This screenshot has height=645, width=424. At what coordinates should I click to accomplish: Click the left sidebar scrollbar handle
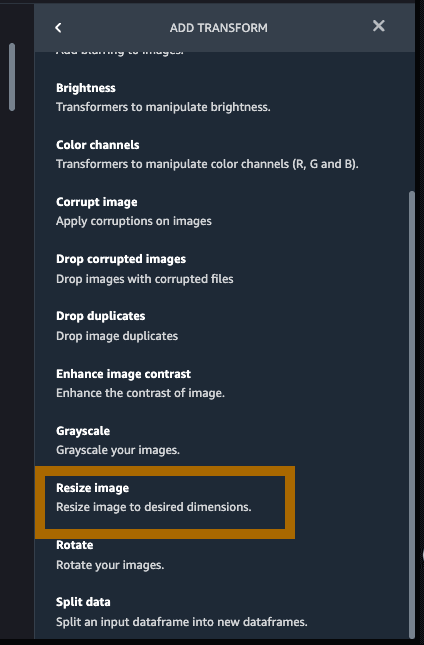coord(12,77)
